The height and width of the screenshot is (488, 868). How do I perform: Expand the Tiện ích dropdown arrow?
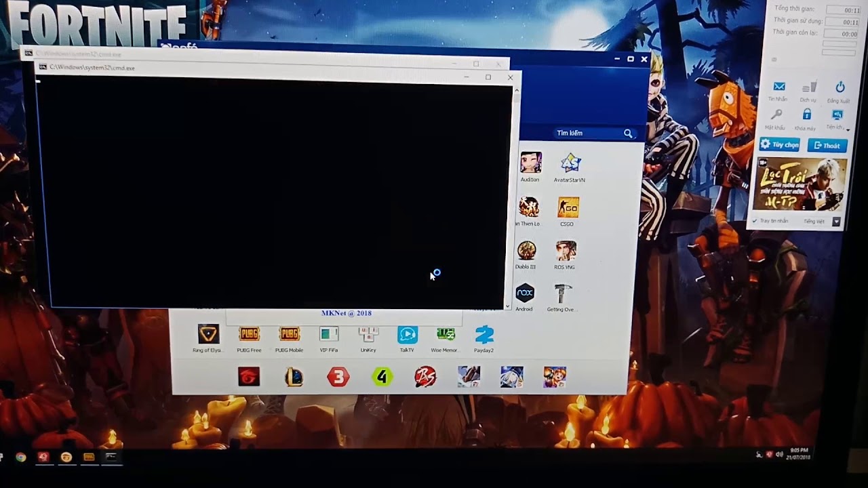tap(848, 129)
